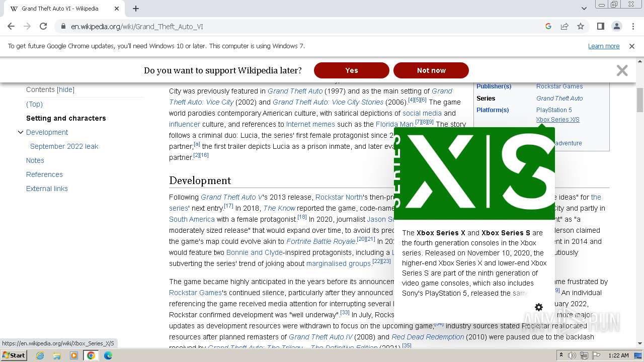Go to Notes in the contents
Viewport: 644px width, 362px height.
35,160
